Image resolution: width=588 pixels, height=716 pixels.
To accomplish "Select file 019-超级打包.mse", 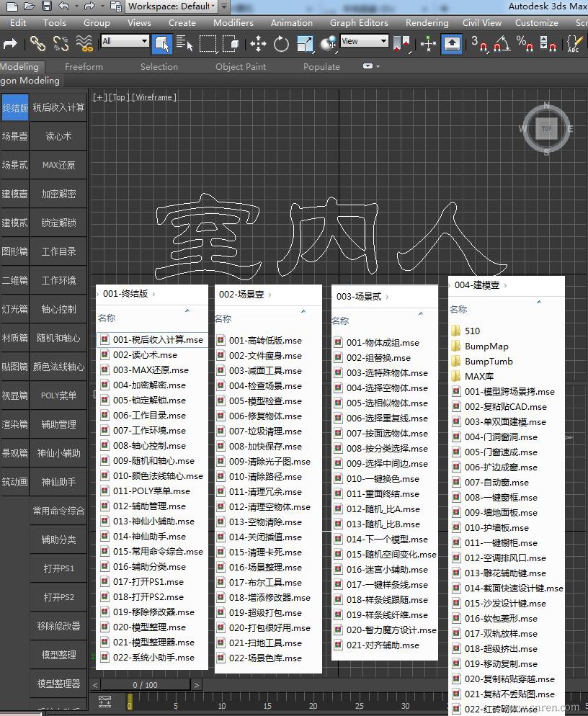I will tap(259, 613).
